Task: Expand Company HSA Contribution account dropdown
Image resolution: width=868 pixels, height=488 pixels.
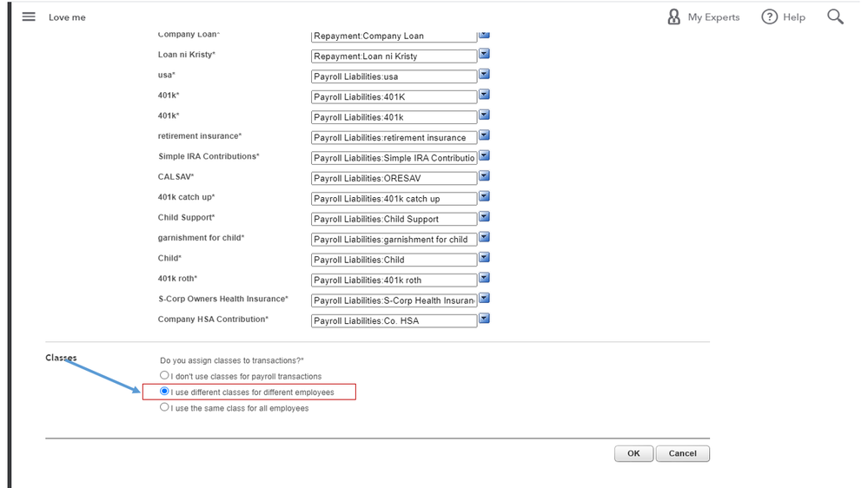Action: pos(485,319)
